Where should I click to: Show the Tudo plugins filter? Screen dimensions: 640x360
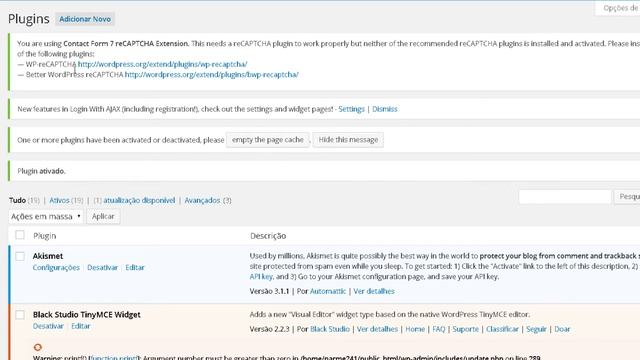[x=18, y=200]
